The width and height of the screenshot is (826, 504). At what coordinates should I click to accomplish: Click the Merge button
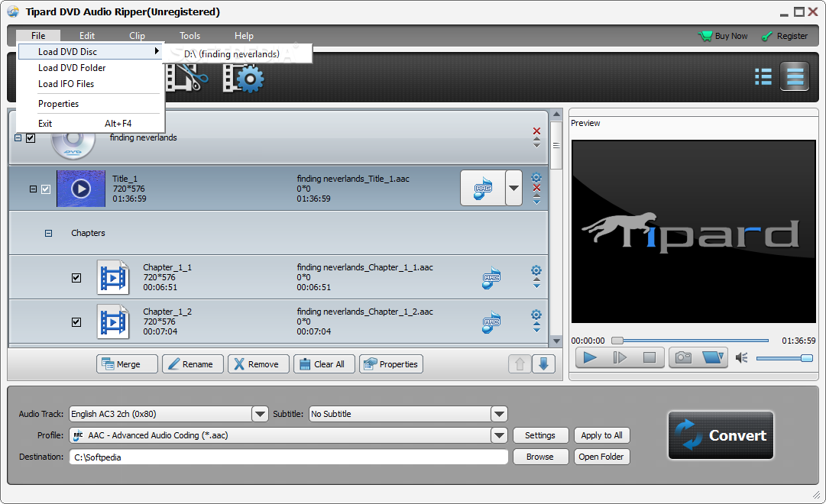click(x=127, y=364)
